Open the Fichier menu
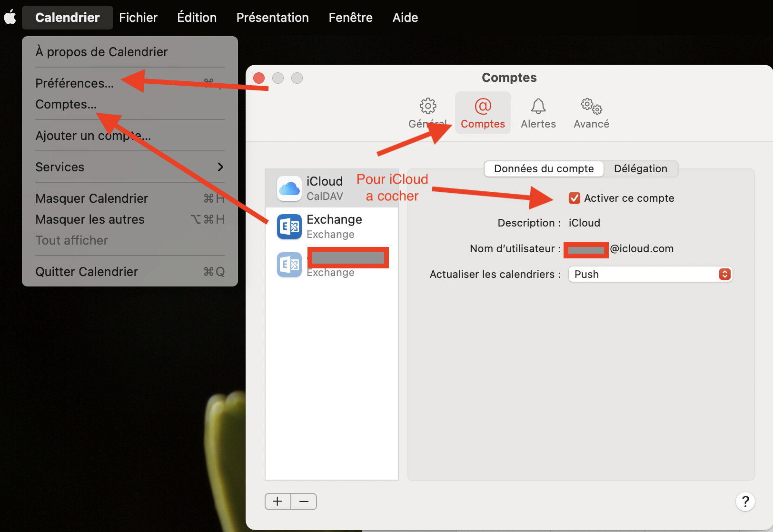The height and width of the screenshot is (532, 773). (138, 18)
